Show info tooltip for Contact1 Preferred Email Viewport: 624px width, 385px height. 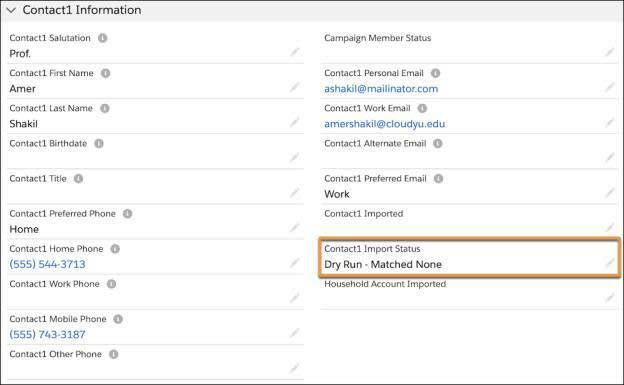pos(439,178)
